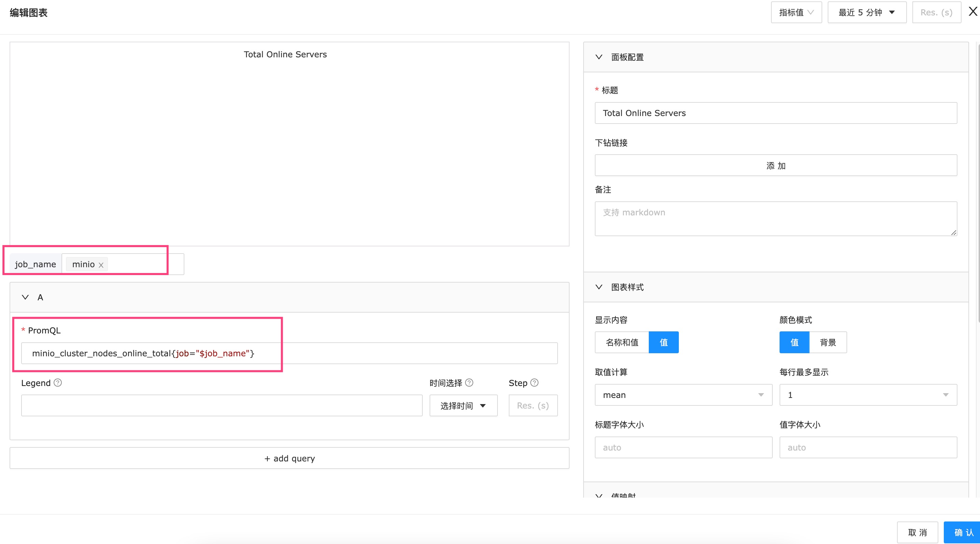The image size is (980, 544).
Task: Click the 编辑图表 dialog title
Action: (29, 13)
